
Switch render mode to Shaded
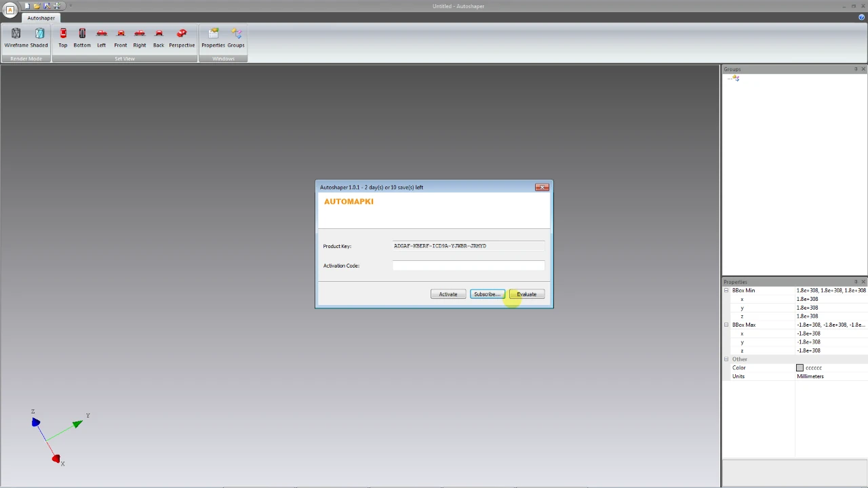coord(39,38)
